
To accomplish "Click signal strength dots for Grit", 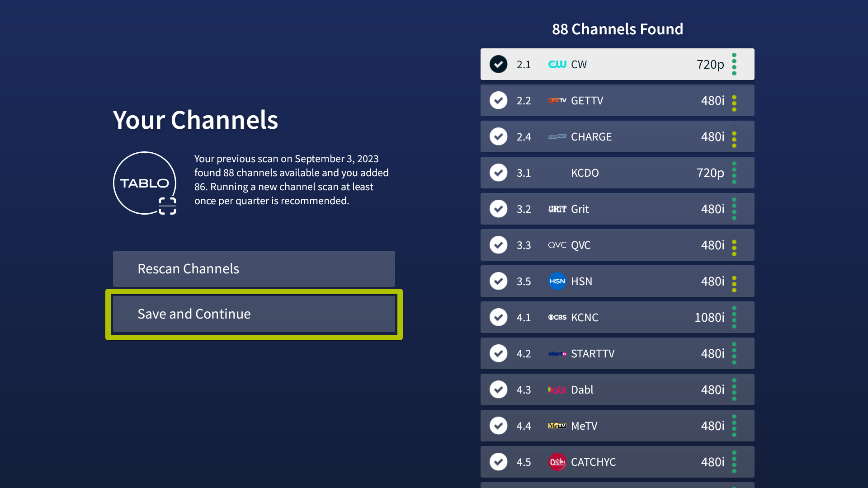I will tap(734, 209).
